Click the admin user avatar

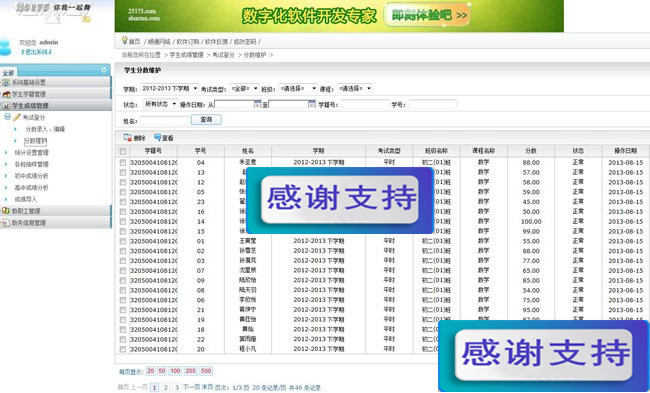[6, 46]
